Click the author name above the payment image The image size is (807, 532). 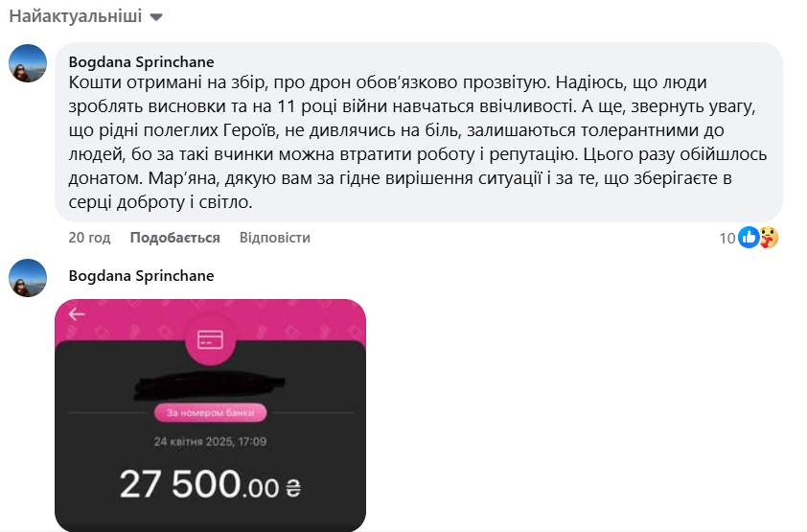[x=141, y=276]
